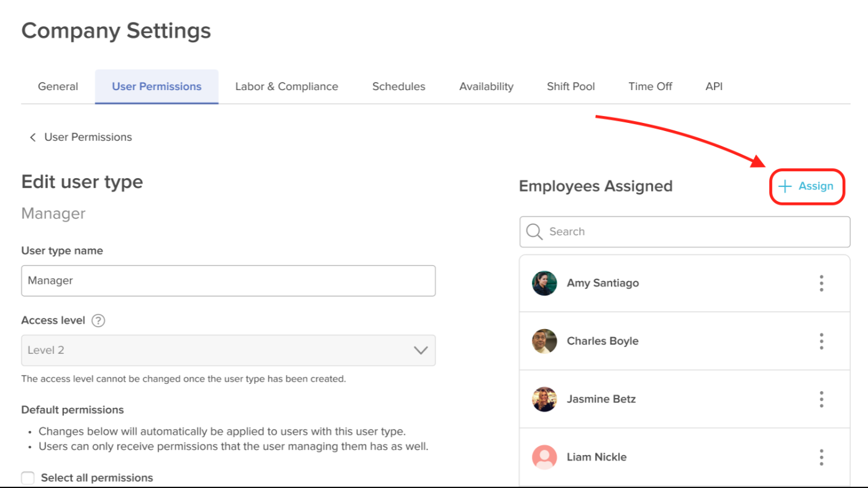Click into the User type name field

click(x=228, y=281)
